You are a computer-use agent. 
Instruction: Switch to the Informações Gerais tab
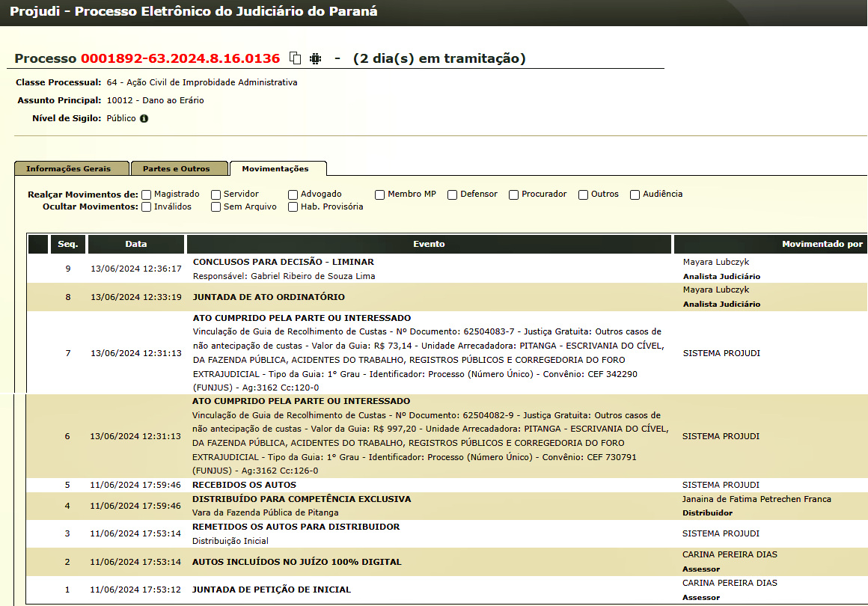(72, 168)
